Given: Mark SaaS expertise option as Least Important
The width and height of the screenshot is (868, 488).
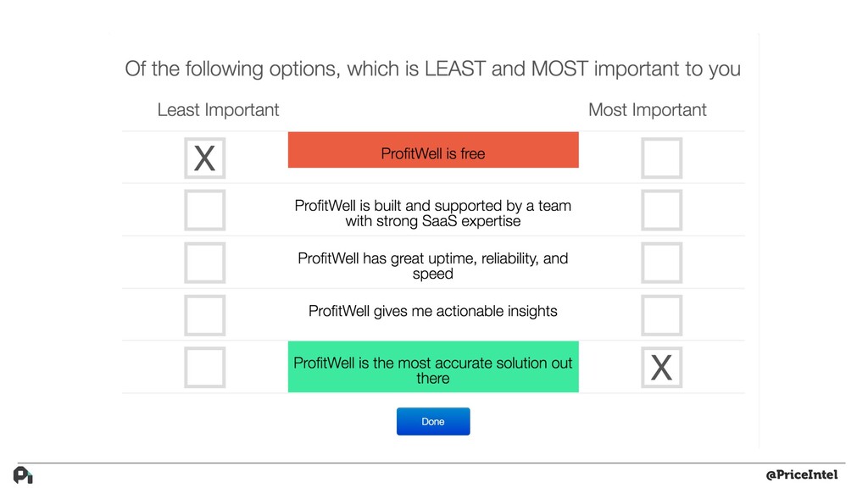Looking at the screenshot, I should pos(205,210).
